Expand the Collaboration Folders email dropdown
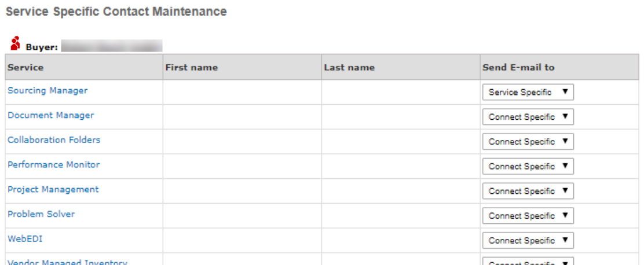Screen dimensions: 644x265 [528, 142]
